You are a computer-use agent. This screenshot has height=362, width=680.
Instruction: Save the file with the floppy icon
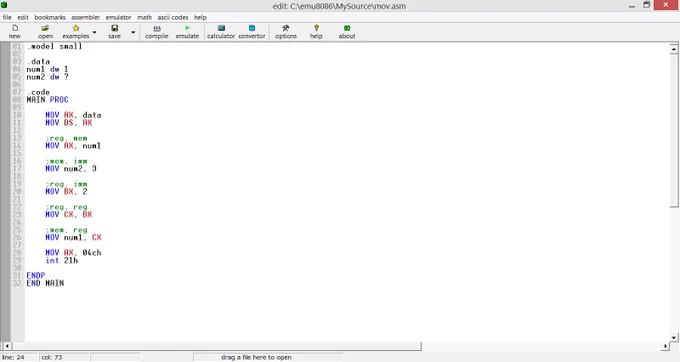114,32
